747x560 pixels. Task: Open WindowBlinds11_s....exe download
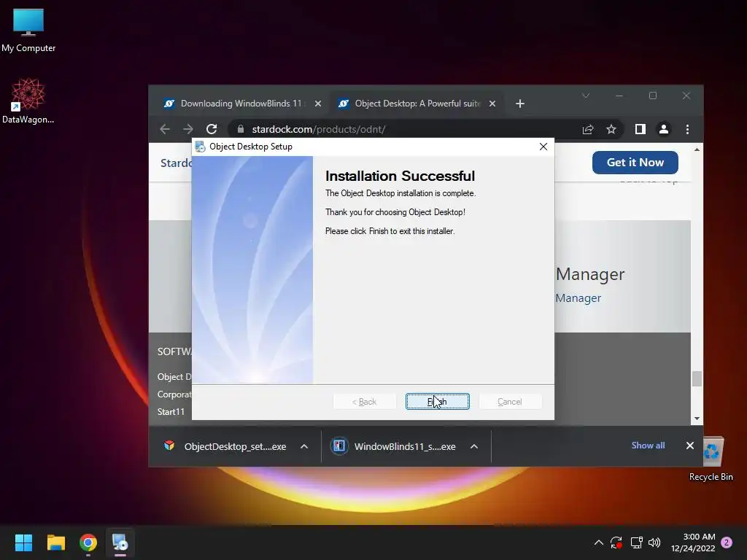(404, 447)
